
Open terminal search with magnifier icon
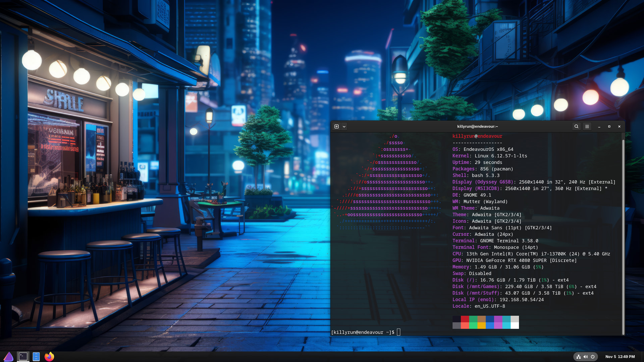pyautogui.click(x=576, y=126)
